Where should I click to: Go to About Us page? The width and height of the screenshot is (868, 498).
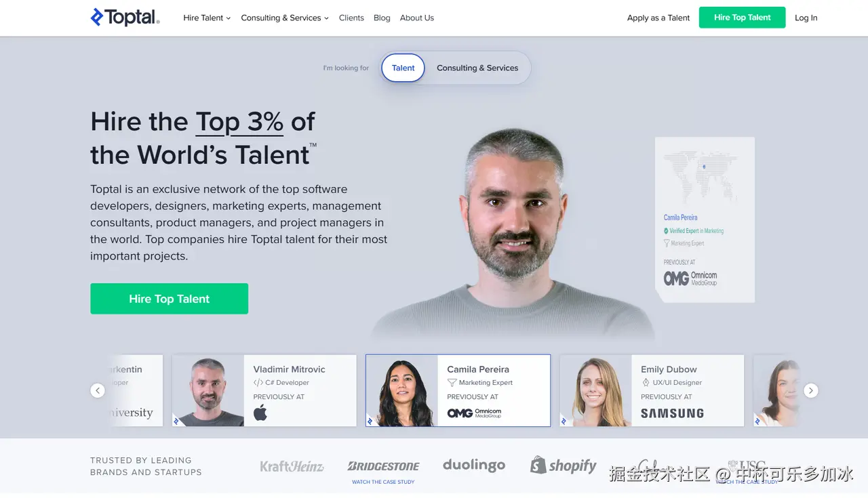tap(417, 18)
